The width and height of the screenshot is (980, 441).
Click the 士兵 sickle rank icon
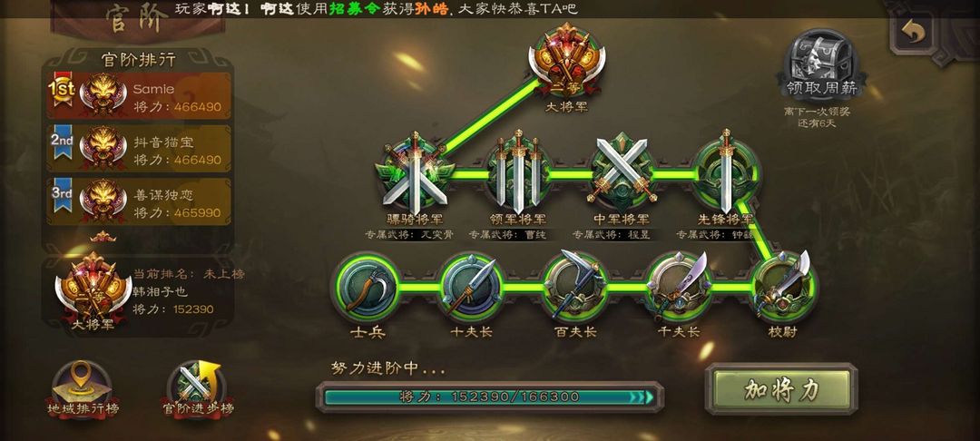367,288
